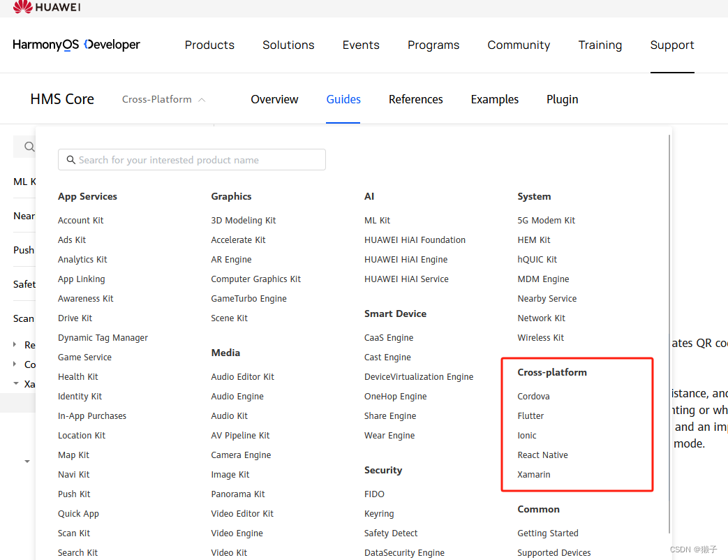This screenshot has height=560, width=728.
Task: Open the collapsed dropdown arrow at bottom of sidebar
Action: tap(27, 461)
